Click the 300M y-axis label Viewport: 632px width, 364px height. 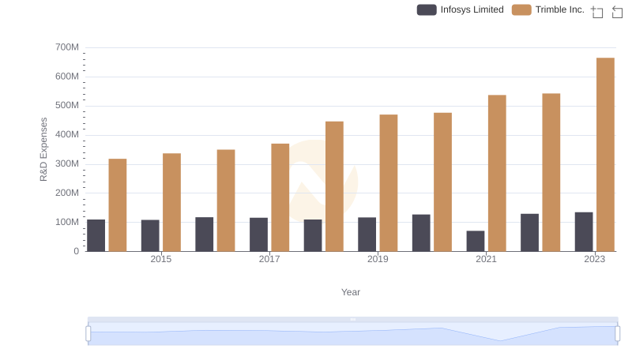click(x=67, y=164)
